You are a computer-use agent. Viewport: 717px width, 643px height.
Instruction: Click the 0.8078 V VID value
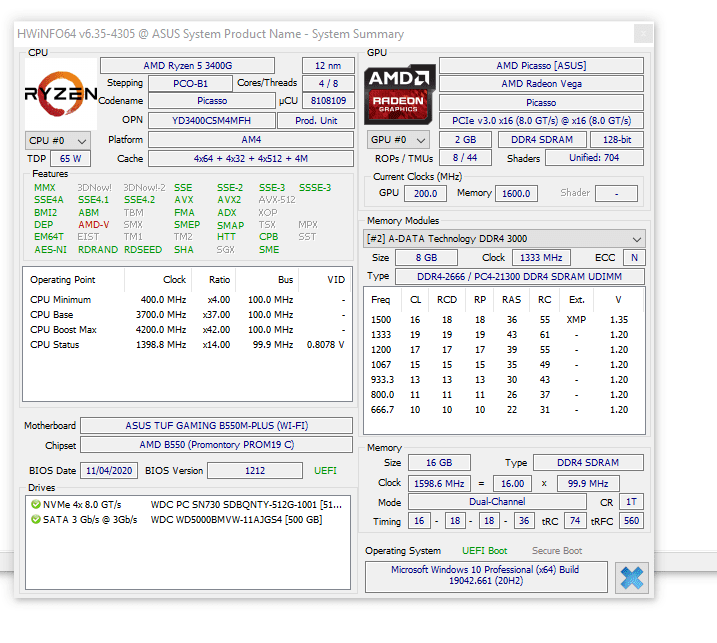tap(326, 345)
